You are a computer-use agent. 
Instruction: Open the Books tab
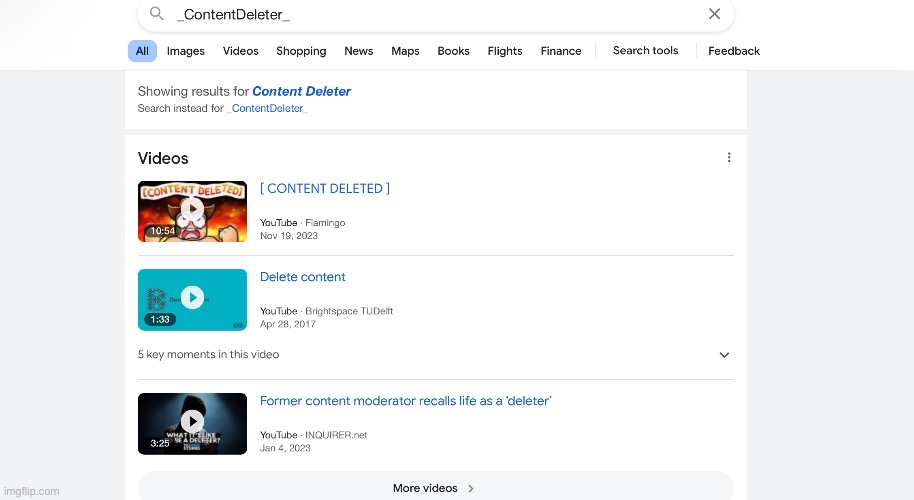coord(453,51)
